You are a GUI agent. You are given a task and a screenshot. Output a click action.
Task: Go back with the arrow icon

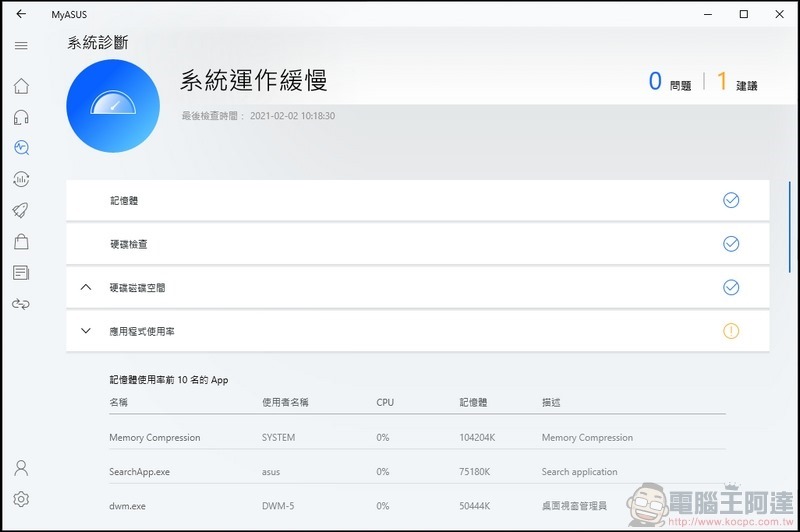(21, 14)
